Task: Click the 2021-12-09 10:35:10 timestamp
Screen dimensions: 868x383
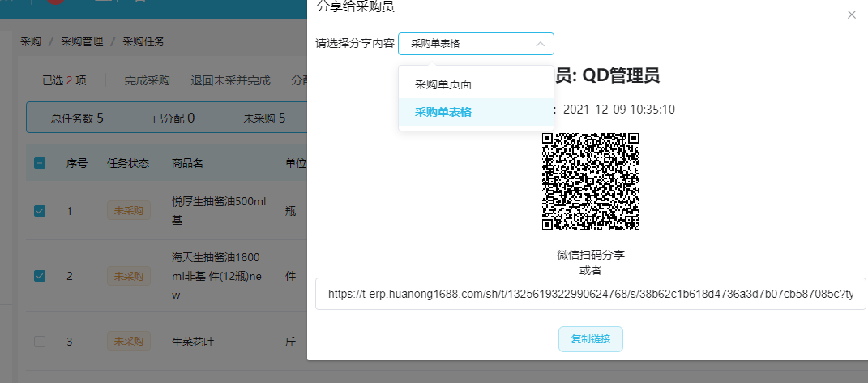Action: (619, 110)
